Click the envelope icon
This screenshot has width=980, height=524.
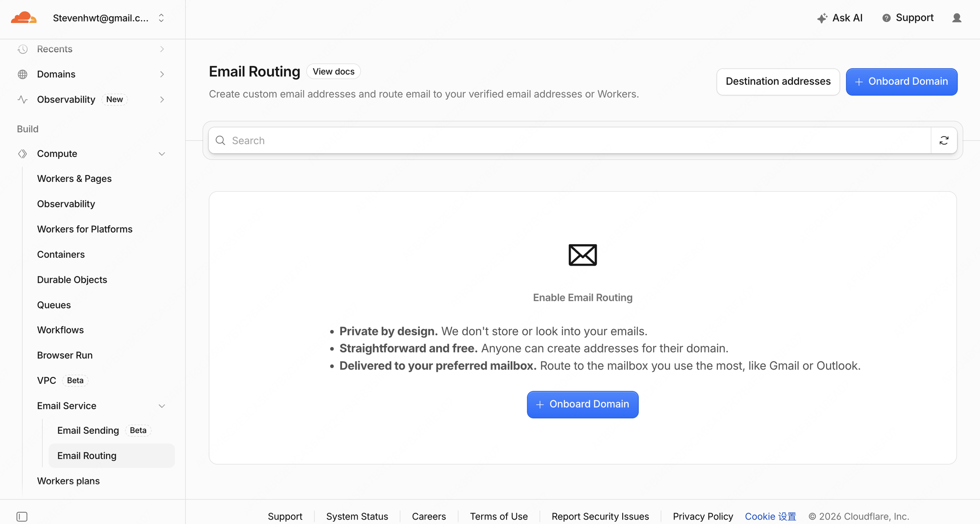(x=583, y=255)
